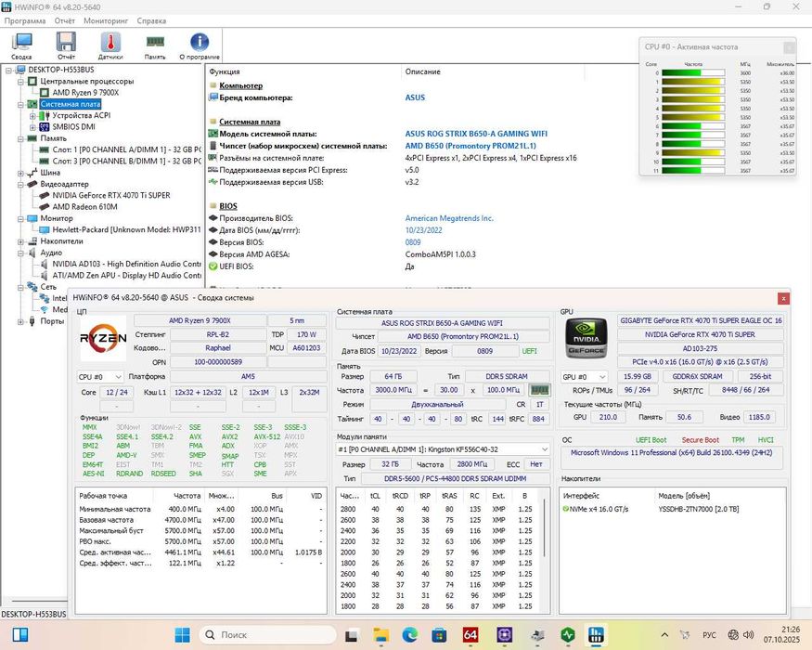Open Датчики sensors thermometer icon
The width and height of the screenshot is (812, 650).
coord(110,45)
